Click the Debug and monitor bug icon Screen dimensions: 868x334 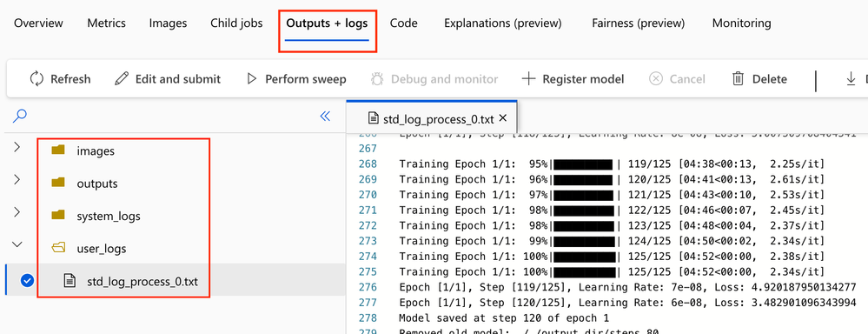(377, 79)
